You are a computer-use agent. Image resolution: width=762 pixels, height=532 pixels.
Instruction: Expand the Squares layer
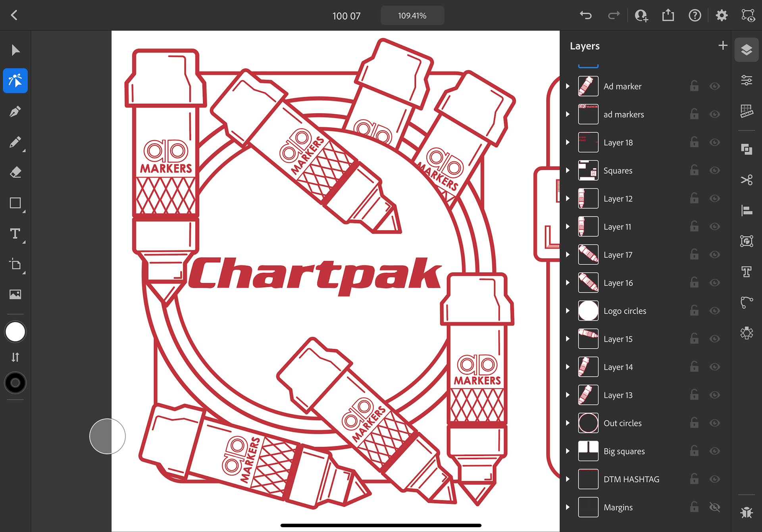tap(568, 170)
